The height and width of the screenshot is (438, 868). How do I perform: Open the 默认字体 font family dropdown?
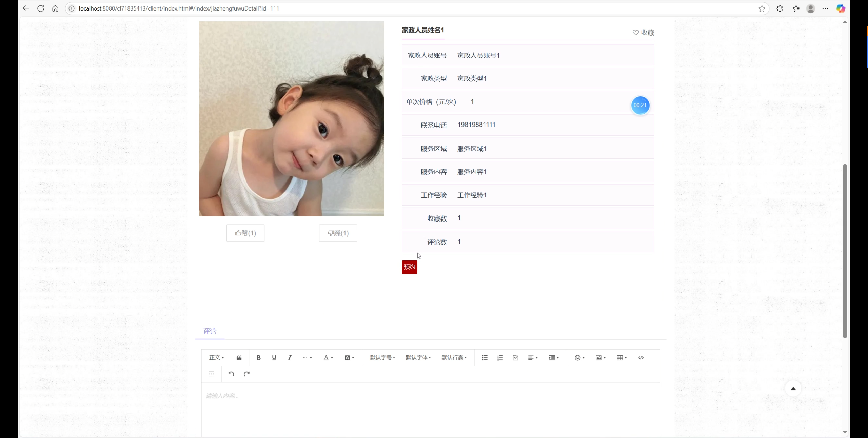pos(418,358)
